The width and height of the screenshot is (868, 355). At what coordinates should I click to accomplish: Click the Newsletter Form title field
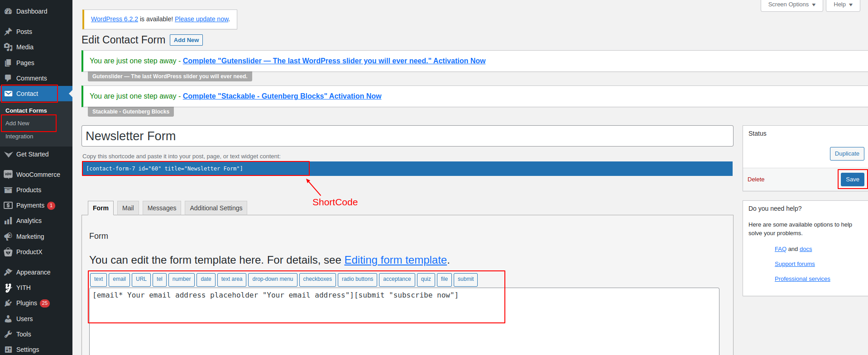(x=407, y=136)
